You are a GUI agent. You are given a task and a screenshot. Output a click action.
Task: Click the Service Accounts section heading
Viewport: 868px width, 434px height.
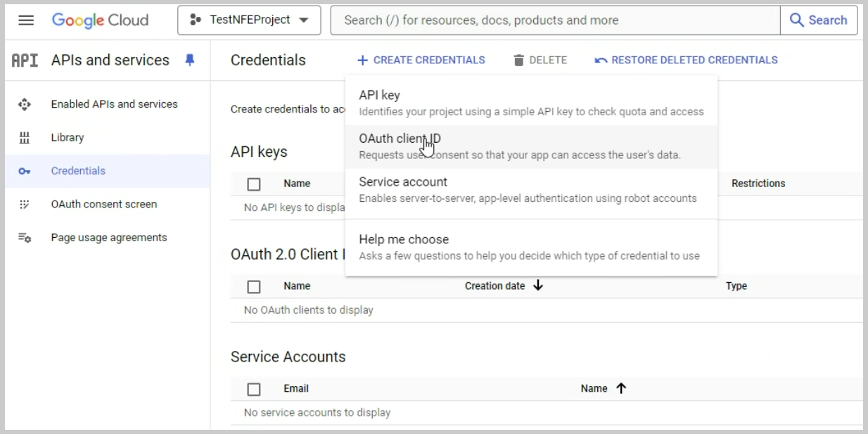tap(288, 357)
